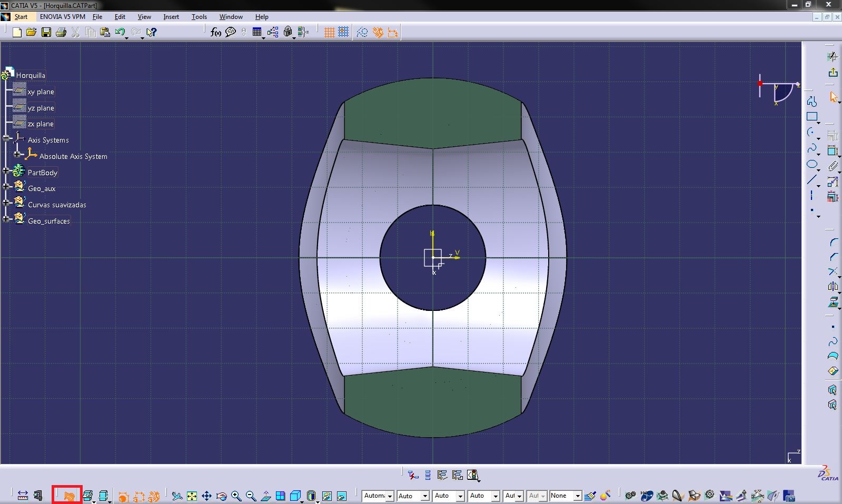Open the File menu
This screenshot has height=504, width=842.
pos(97,17)
